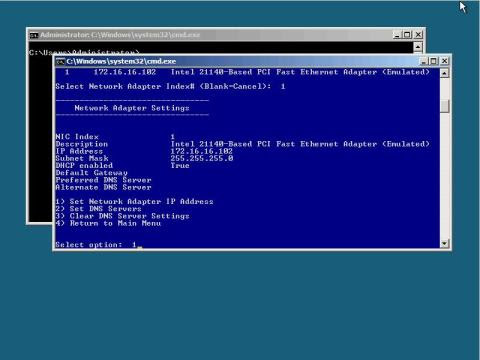Viewport: 480px width, 360px height.
Task: Click the 'IP Address' label
Action: 79,151
